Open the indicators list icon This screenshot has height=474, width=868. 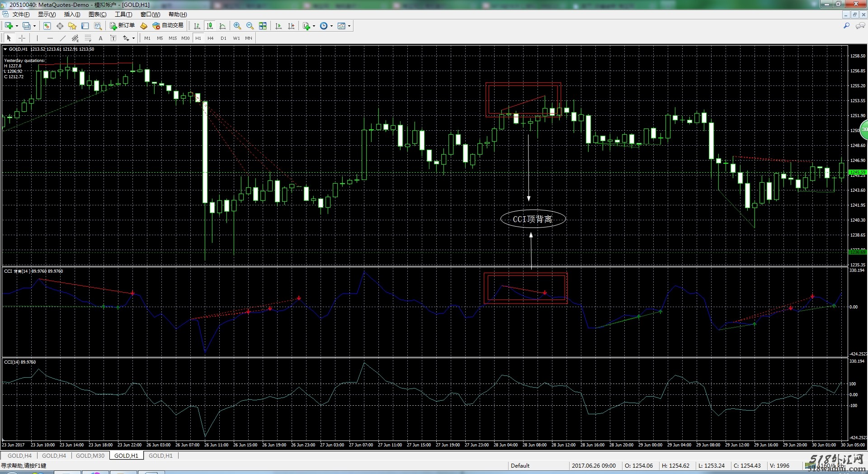(307, 26)
